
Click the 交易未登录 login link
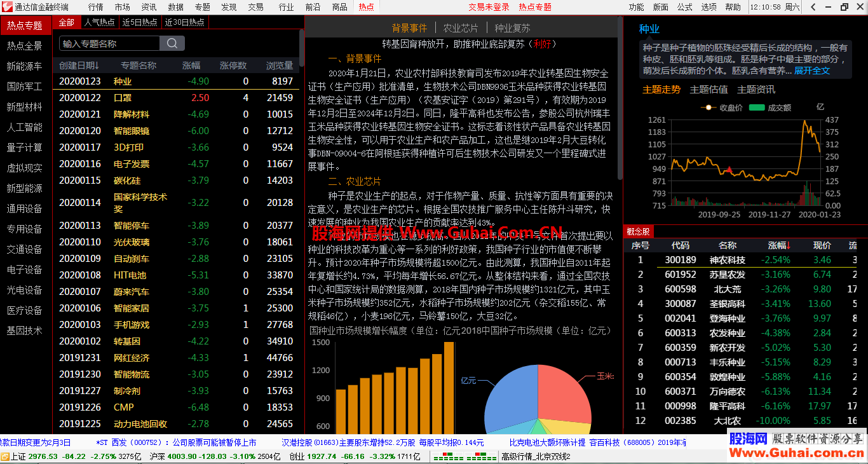pyautogui.click(x=489, y=7)
